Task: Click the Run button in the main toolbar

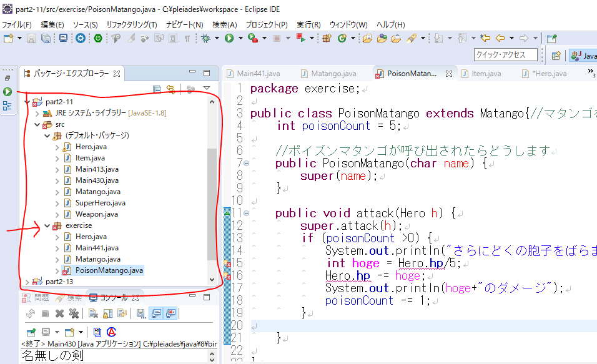Action: click(x=229, y=39)
